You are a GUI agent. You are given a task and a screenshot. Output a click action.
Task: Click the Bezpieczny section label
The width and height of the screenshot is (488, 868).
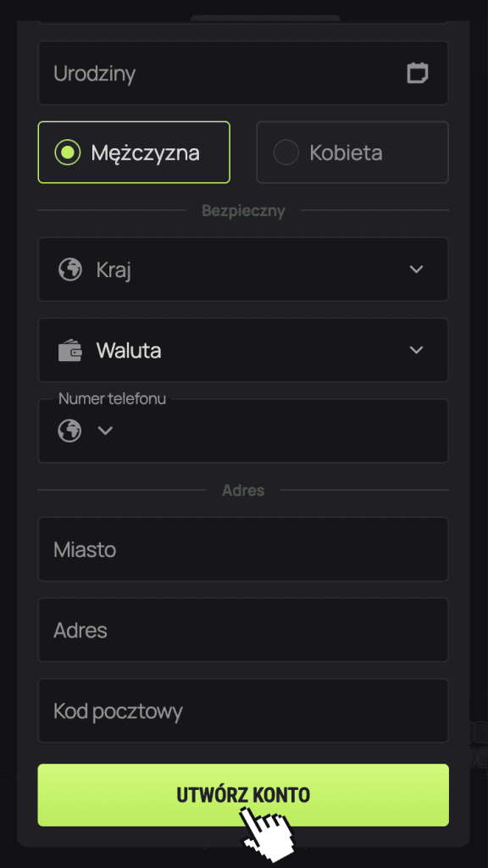pyautogui.click(x=243, y=210)
